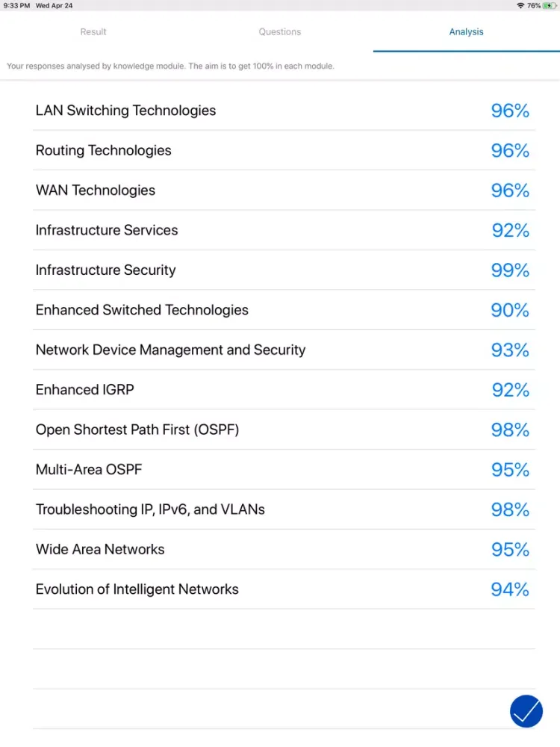This screenshot has height=747, width=560.
Task: Click the 99% Infrastructure Security score
Action: [510, 270]
